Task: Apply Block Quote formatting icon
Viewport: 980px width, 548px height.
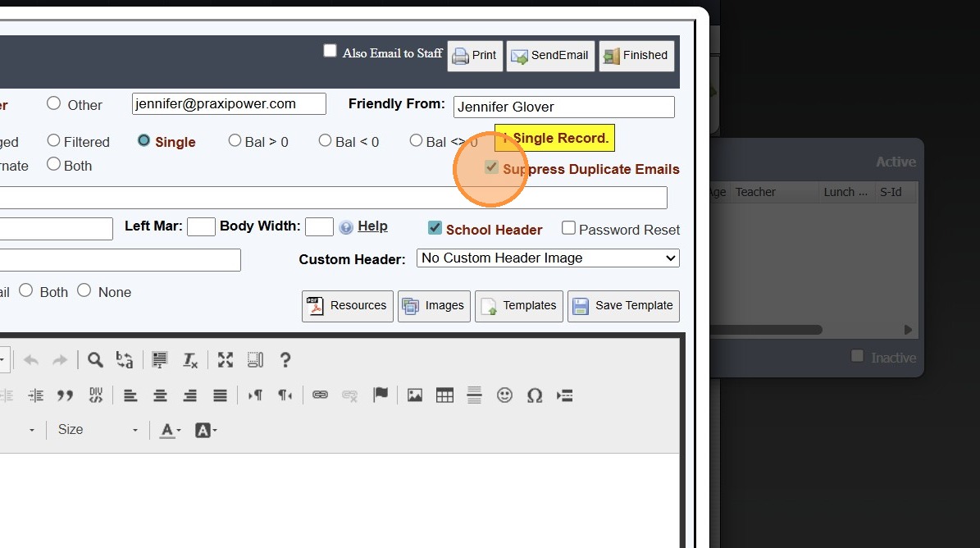Action: pyautogui.click(x=65, y=395)
